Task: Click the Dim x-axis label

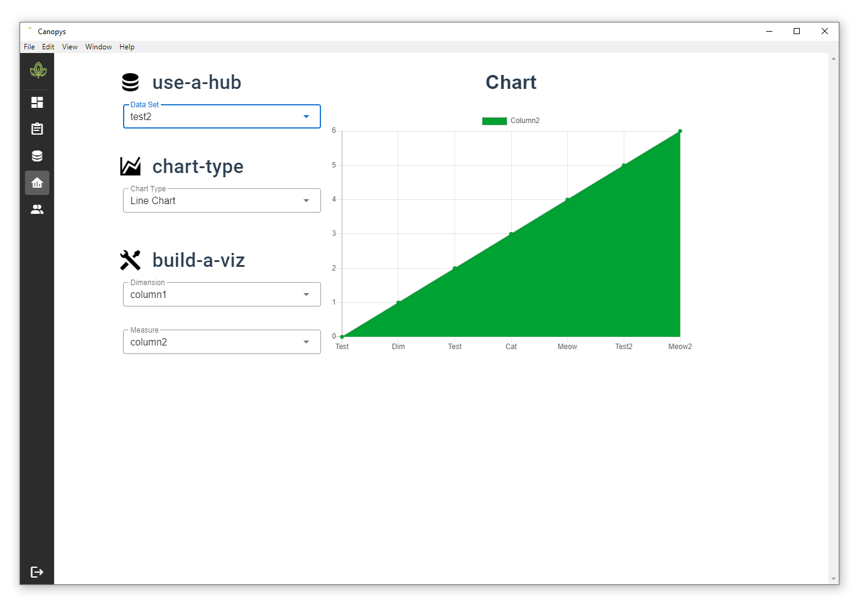Action: (398, 347)
